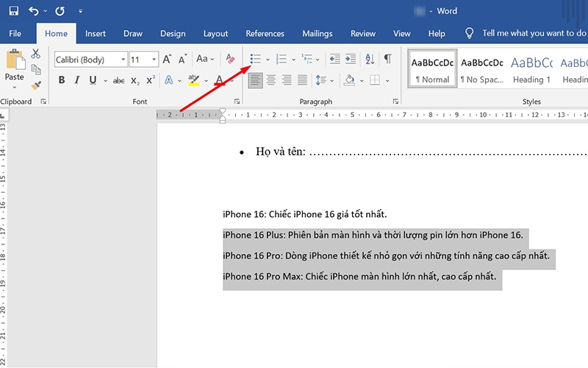Screen dimensions: 588x368
Task: Align text left
Action: click(x=255, y=80)
